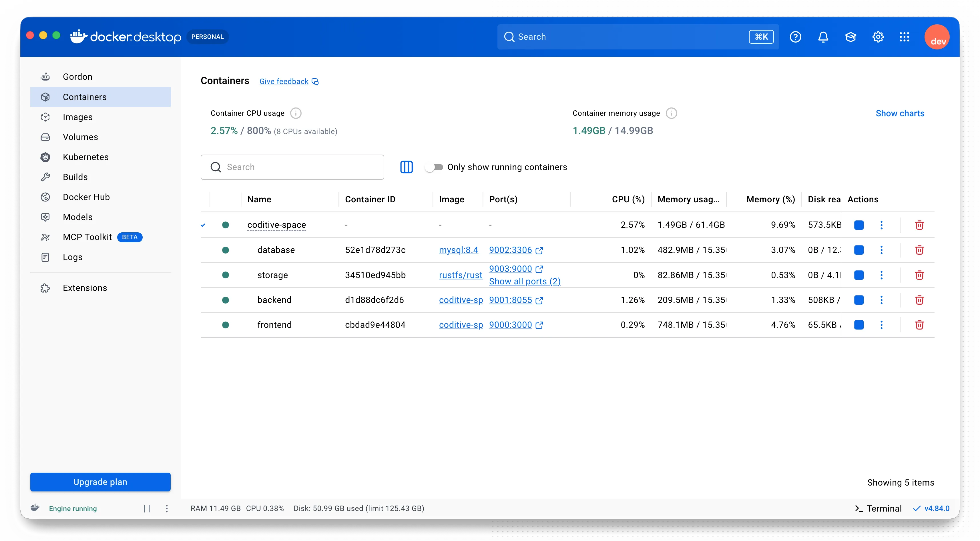
Task: Click the containers Search field
Action: click(x=292, y=167)
